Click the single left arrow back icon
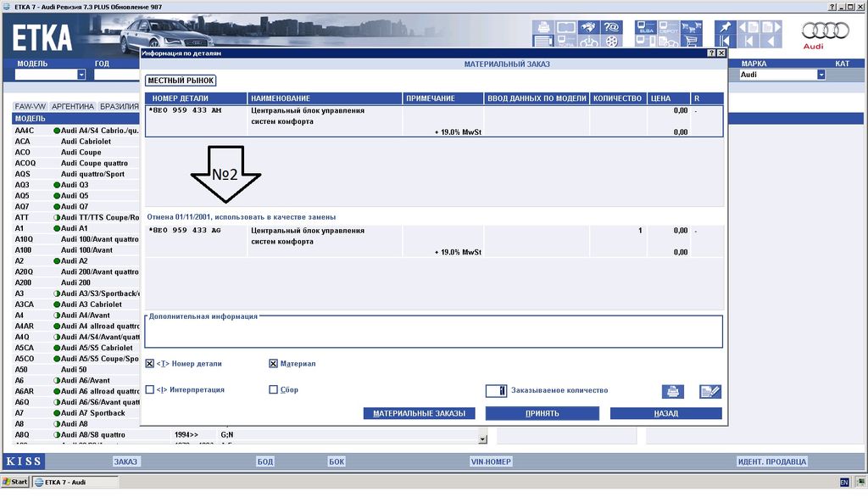 pos(771,41)
